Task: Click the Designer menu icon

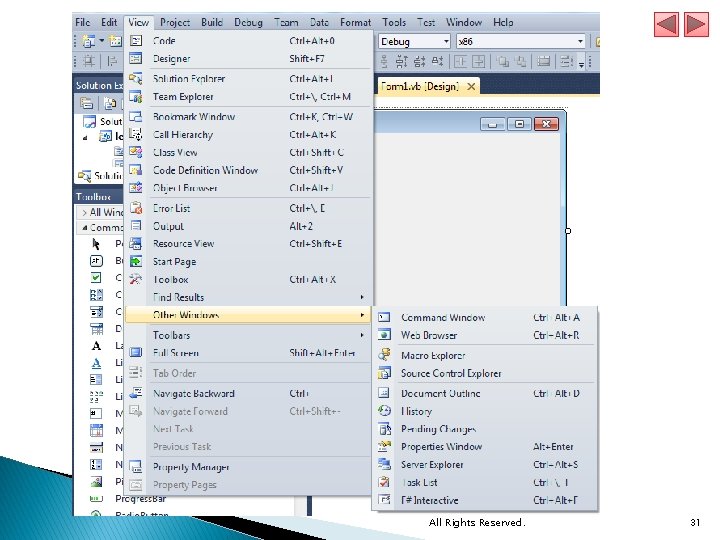Action: click(136, 58)
